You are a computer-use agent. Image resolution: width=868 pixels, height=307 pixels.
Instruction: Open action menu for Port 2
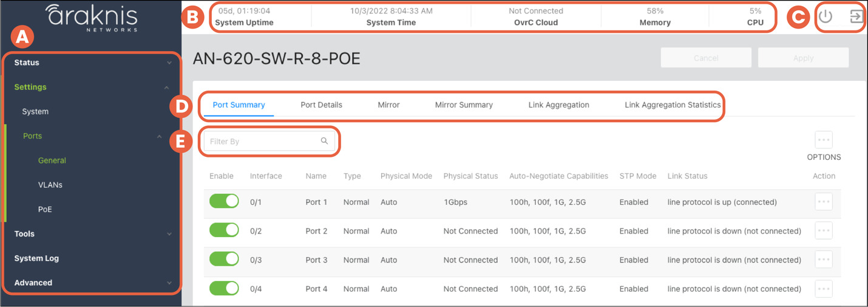(x=824, y=231)
